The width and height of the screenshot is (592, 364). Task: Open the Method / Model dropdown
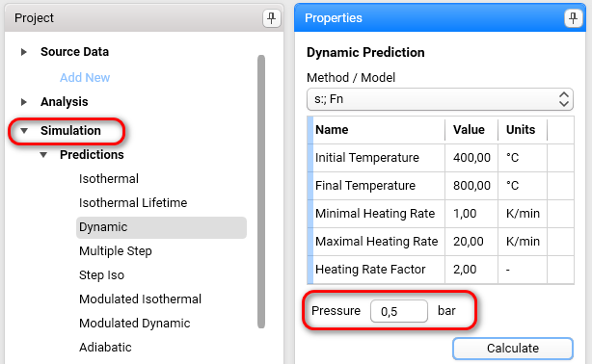pos(440,99)
